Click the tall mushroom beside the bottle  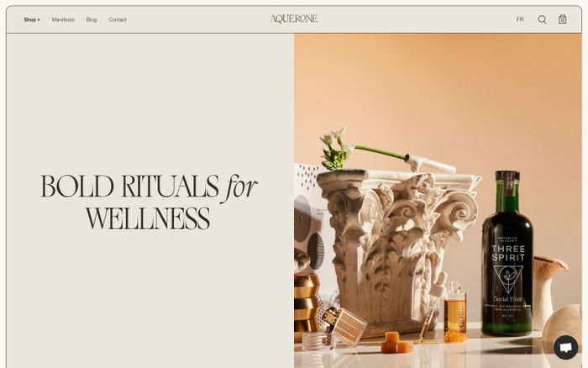point(546,291)
